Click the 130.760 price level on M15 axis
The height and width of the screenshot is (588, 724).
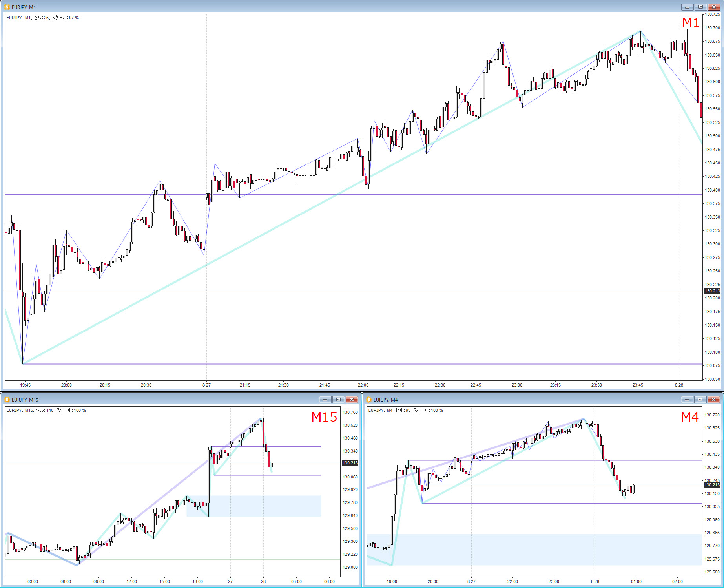350,412
